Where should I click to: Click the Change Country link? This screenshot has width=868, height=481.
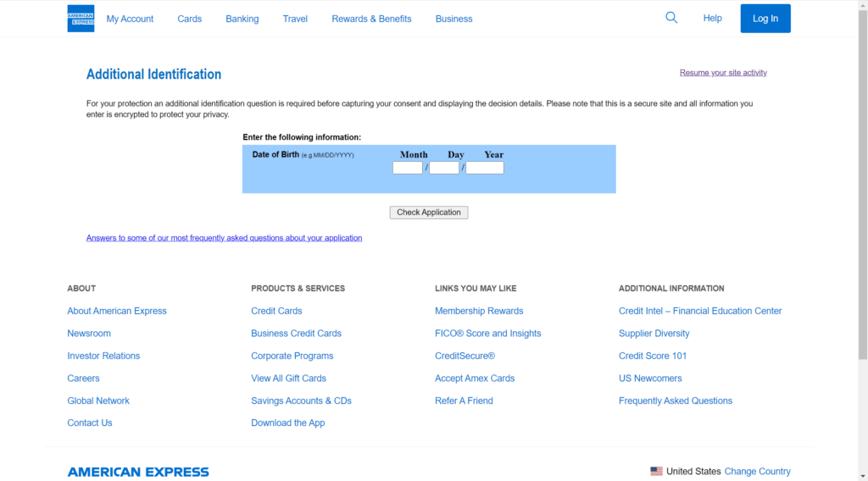pyautogui.click(x=757, y=472)
